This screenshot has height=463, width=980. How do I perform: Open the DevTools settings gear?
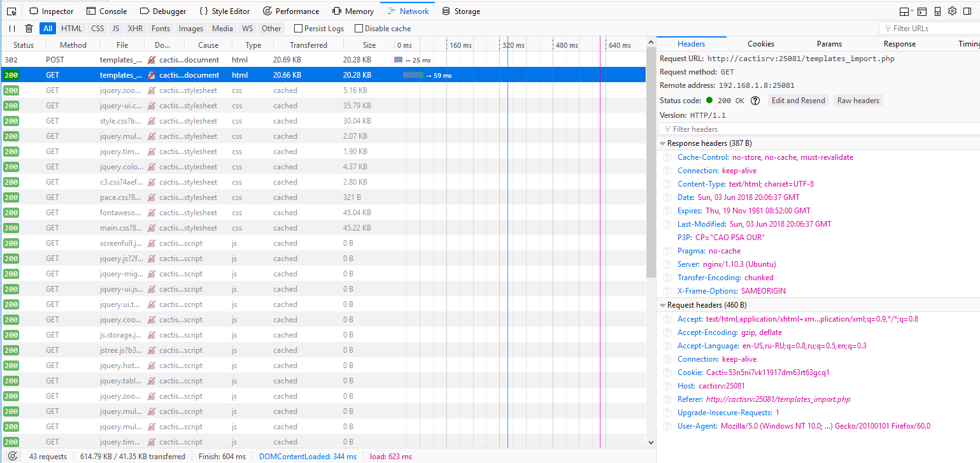pos(951,11)
